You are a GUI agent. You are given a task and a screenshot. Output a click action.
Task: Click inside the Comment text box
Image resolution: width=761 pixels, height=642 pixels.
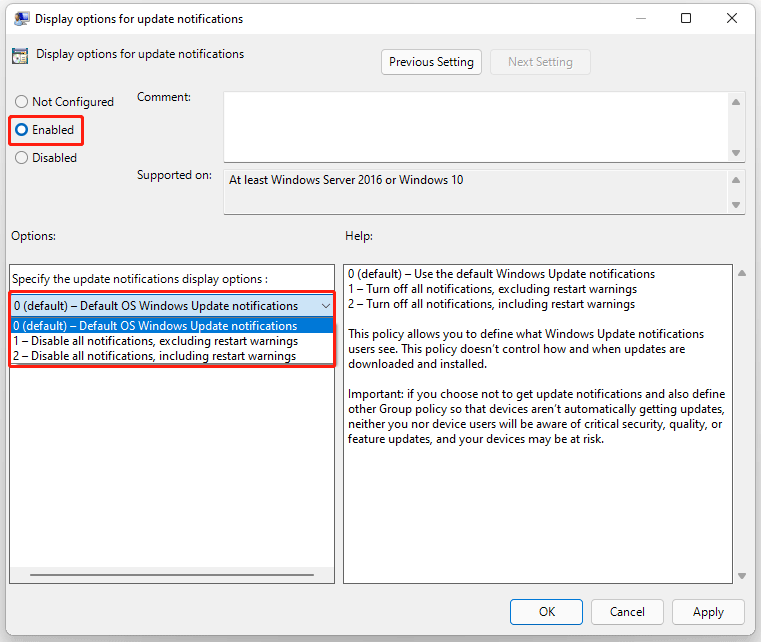click(x=476, y=127)
